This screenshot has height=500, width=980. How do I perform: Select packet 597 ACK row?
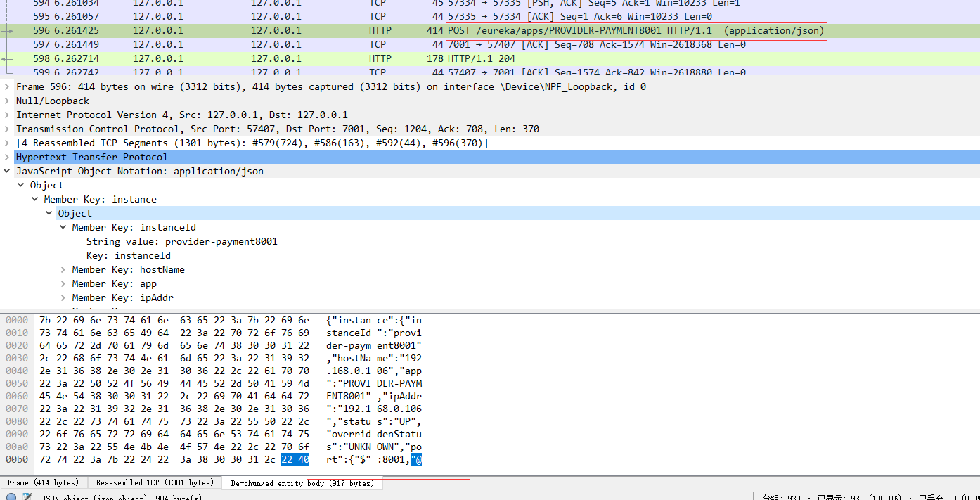click(x=490, y=44)
